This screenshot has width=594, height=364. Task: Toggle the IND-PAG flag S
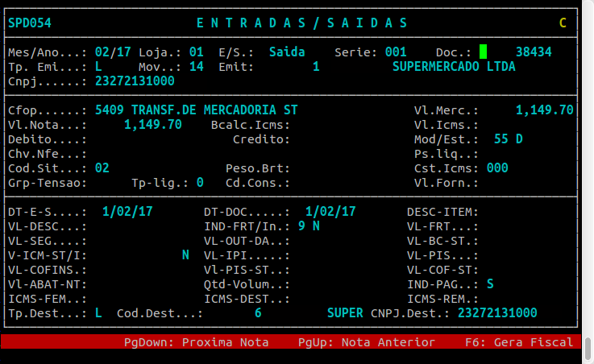(490, 283)
